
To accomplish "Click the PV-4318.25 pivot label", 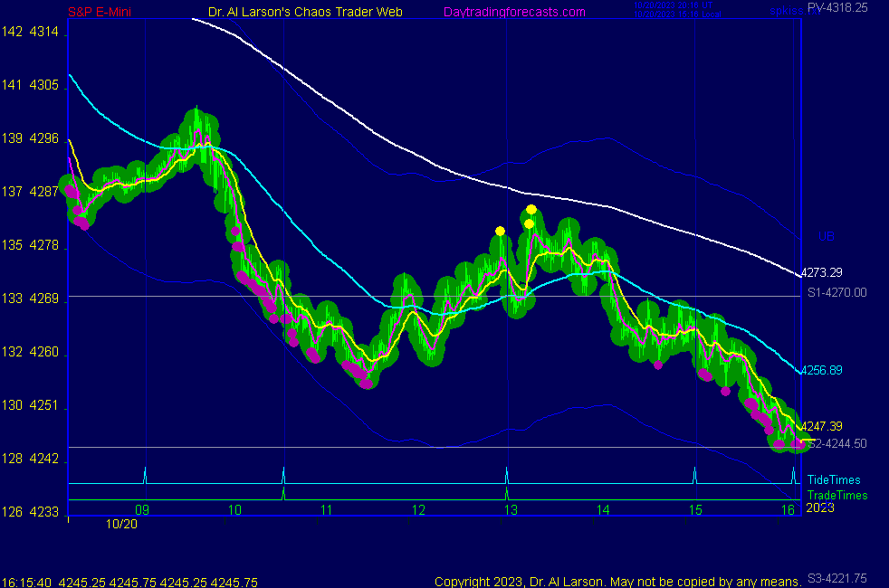I will (837, 7).
